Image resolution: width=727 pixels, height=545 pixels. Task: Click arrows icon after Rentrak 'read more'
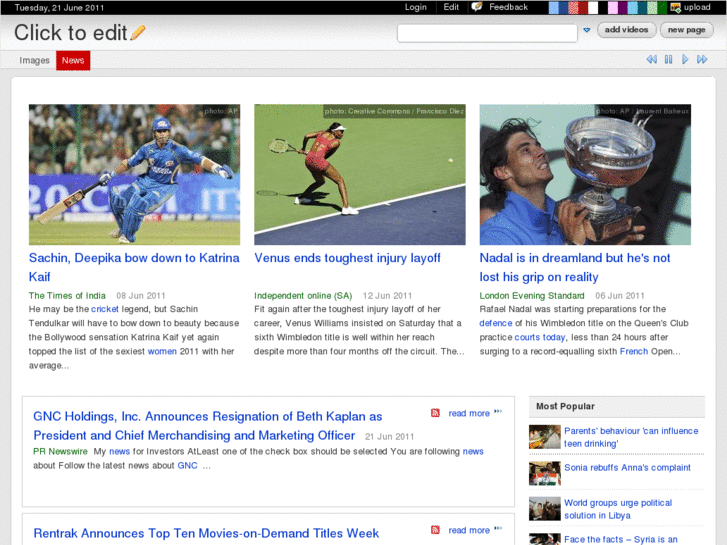point(498,528)
